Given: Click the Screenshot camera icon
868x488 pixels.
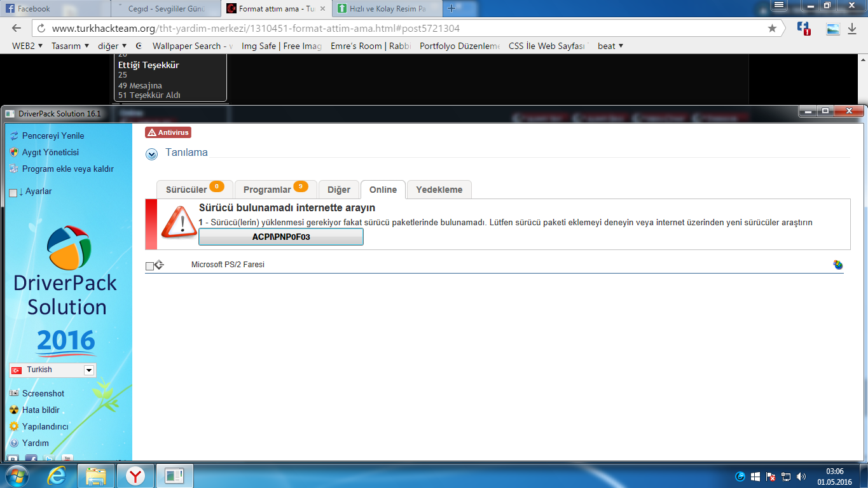Looking at the screenshot, I should pyautogui.click(x=14, y=393).
